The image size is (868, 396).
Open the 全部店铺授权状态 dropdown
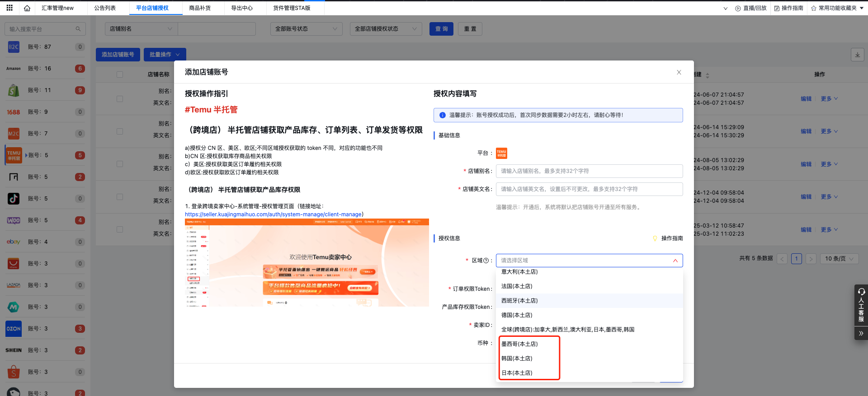[386, 29]
